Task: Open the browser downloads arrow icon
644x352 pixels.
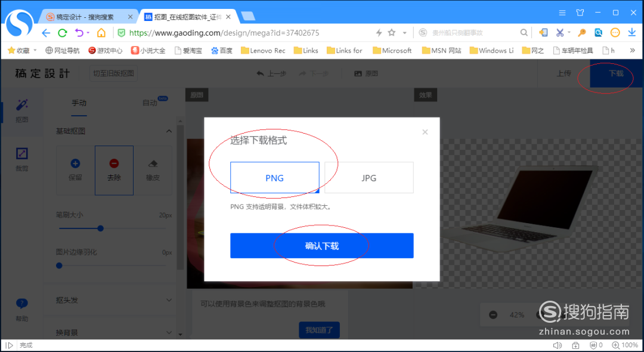Action: [631, 33]
